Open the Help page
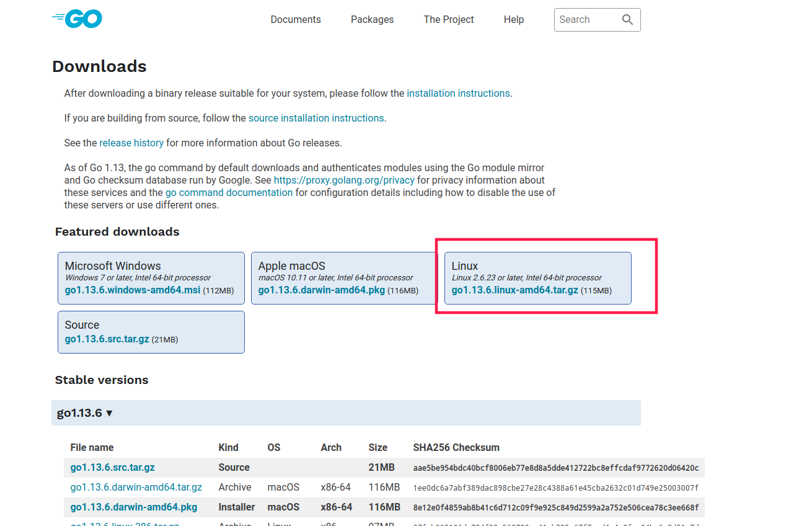 click(x=514, y=20)
